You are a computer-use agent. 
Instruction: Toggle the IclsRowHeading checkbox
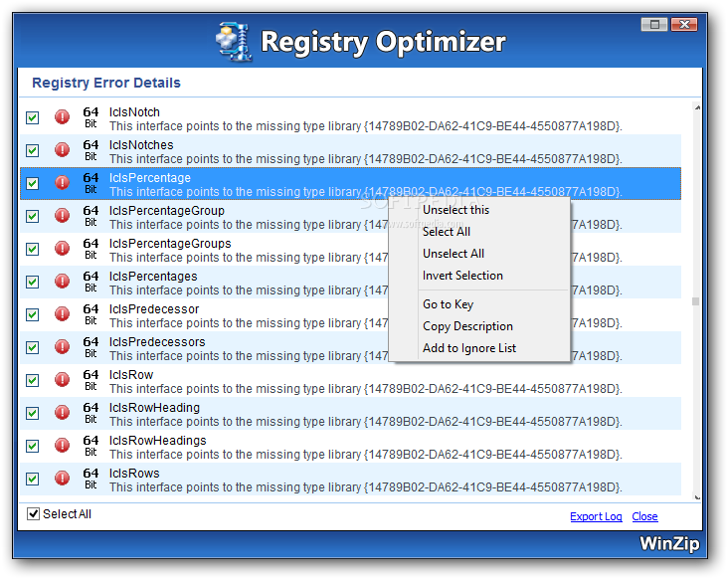[x=33, y=413]
